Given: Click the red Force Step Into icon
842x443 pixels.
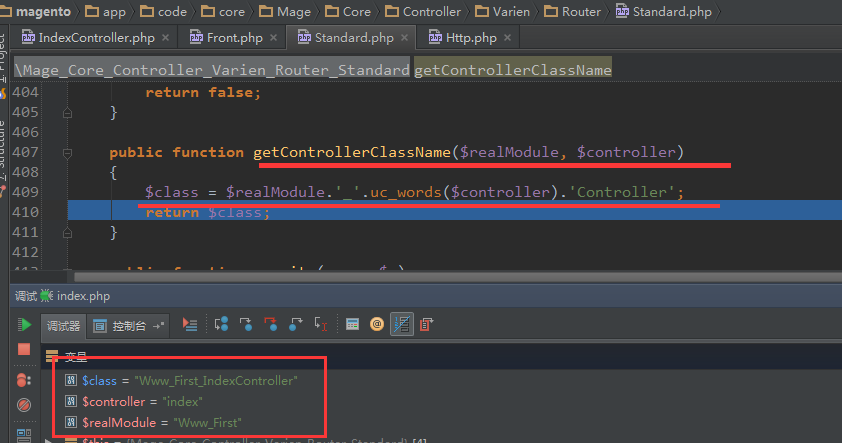Looking at the screenshot, I should [271, 324].
